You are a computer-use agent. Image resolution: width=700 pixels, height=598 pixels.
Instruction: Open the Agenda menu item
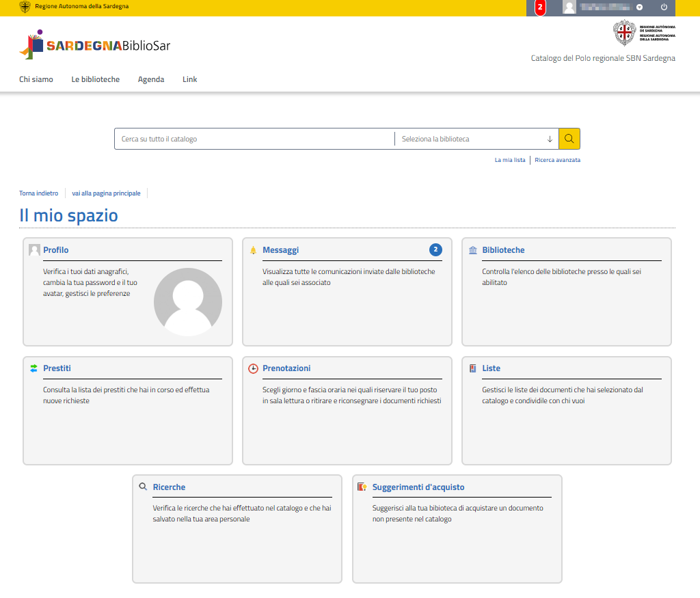click(x=151, y=79)
